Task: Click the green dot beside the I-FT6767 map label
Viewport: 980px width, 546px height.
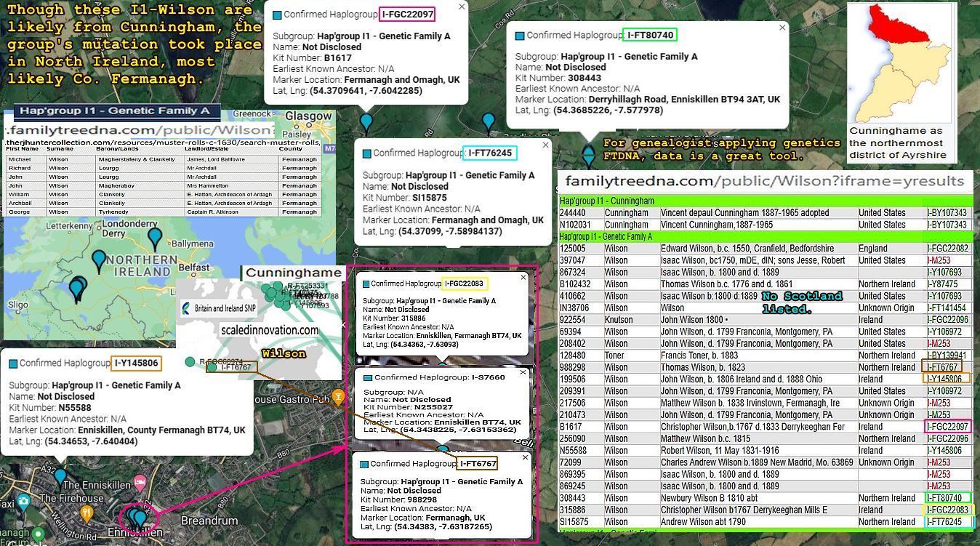Action: click(x=212, y=367)
